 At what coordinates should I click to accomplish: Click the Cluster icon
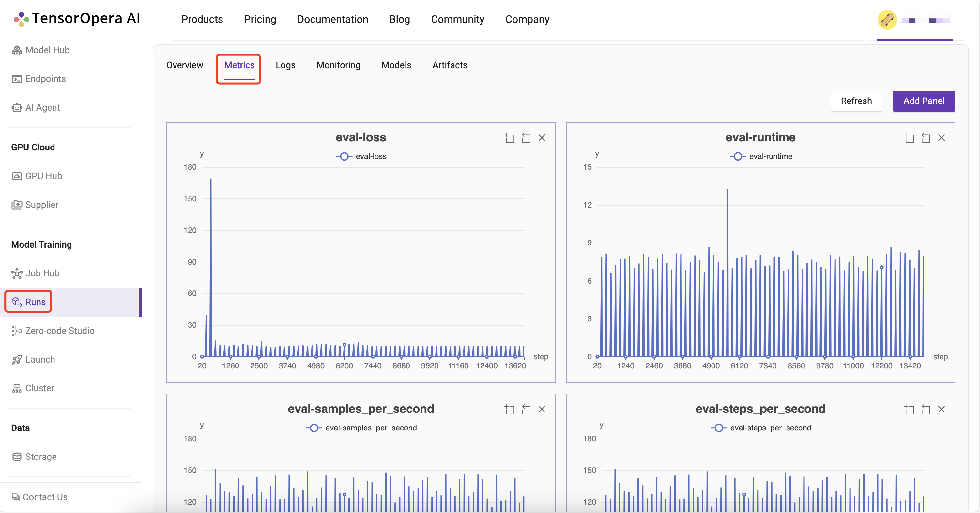tap(17, 388)
